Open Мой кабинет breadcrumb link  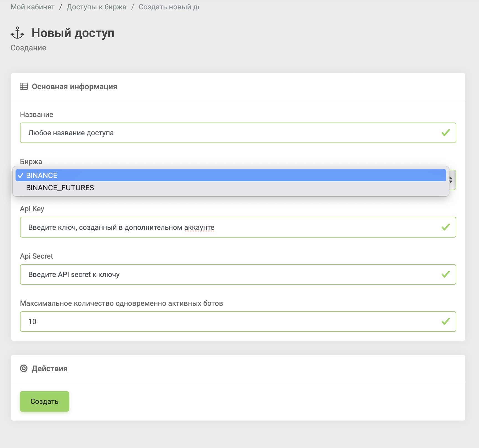click(x=32, y=7)
